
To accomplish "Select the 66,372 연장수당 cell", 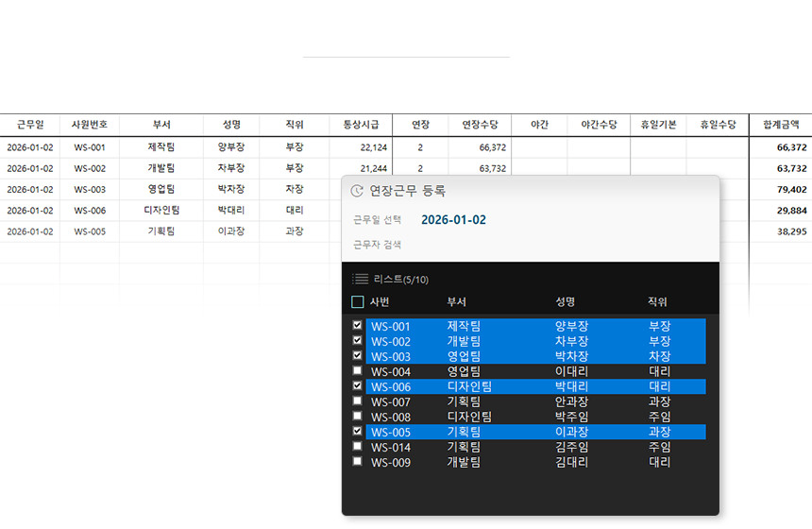I will tap(479, 147).
